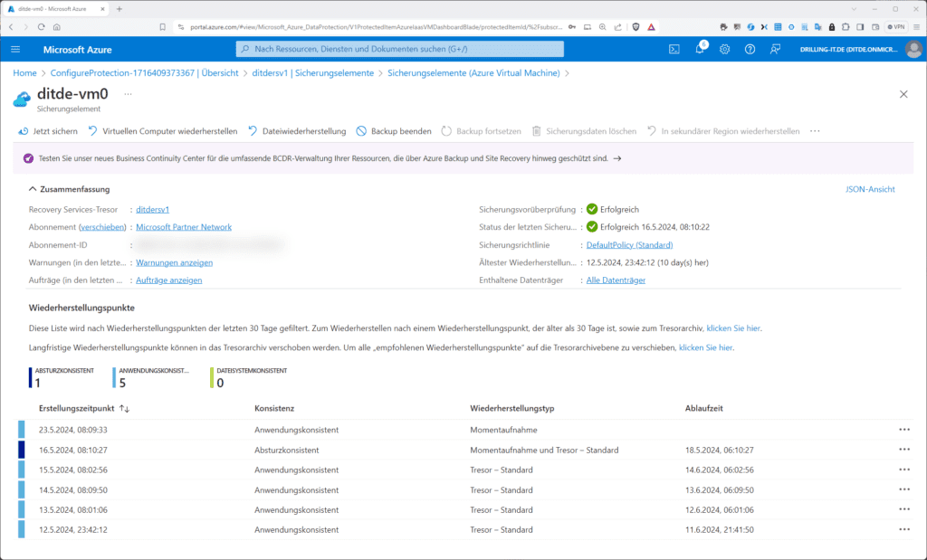Click the Anwendungskonsistent count tile

coord(151,377)
